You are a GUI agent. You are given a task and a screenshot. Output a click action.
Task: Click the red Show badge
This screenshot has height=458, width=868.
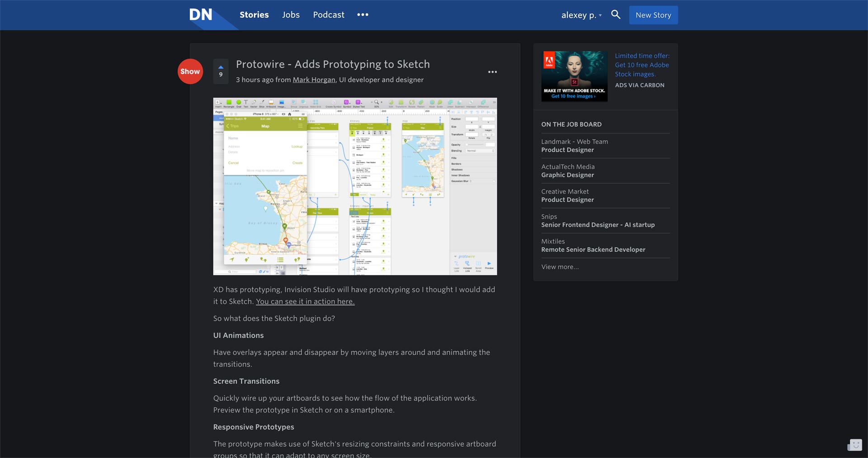click(x=190, y=71)
